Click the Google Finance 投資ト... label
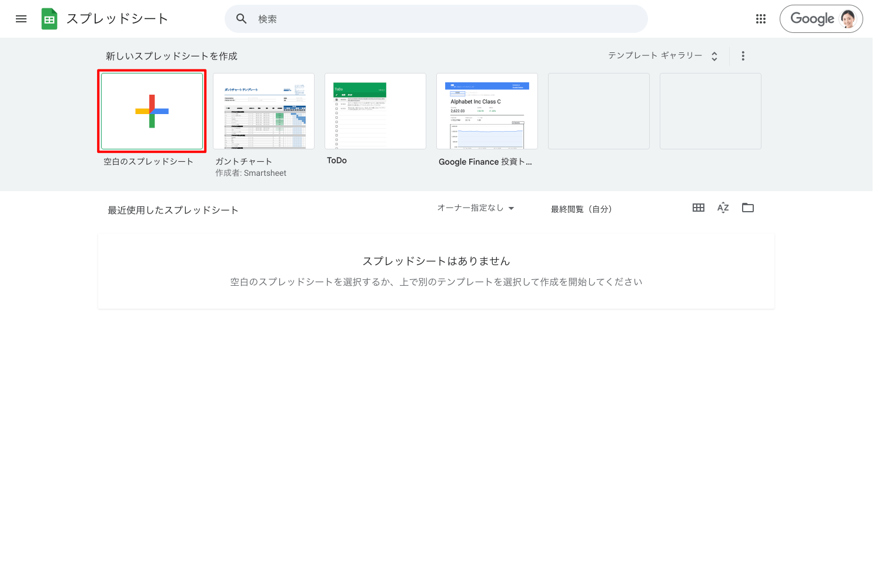882x588 pixels. click(485, 162)
